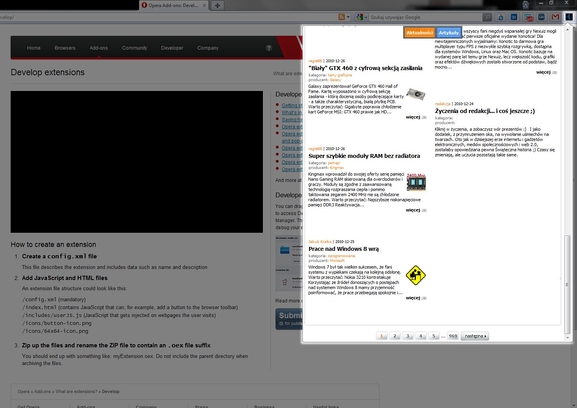
Task: Open the 'Biały GTX 460' article headline
Action: tap(365, 68)
